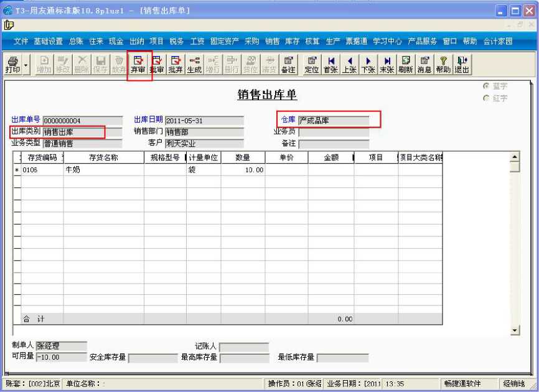Open the 库存 menu
539x392 pixels.
[292, 41]
